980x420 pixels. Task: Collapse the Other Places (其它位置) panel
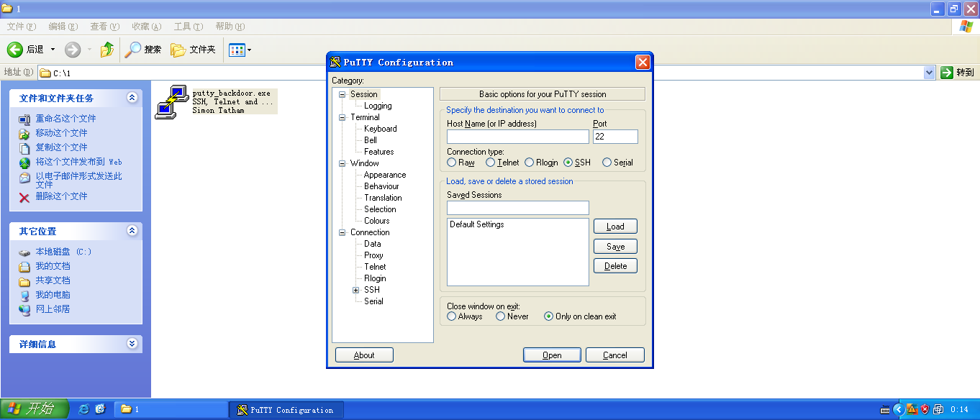(132, 231)
